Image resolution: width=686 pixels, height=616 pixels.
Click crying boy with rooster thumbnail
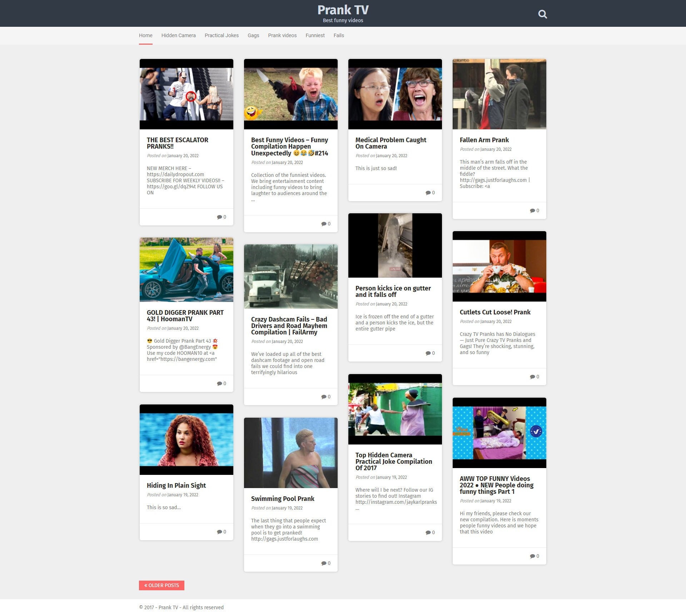click(x=291, y=94)
